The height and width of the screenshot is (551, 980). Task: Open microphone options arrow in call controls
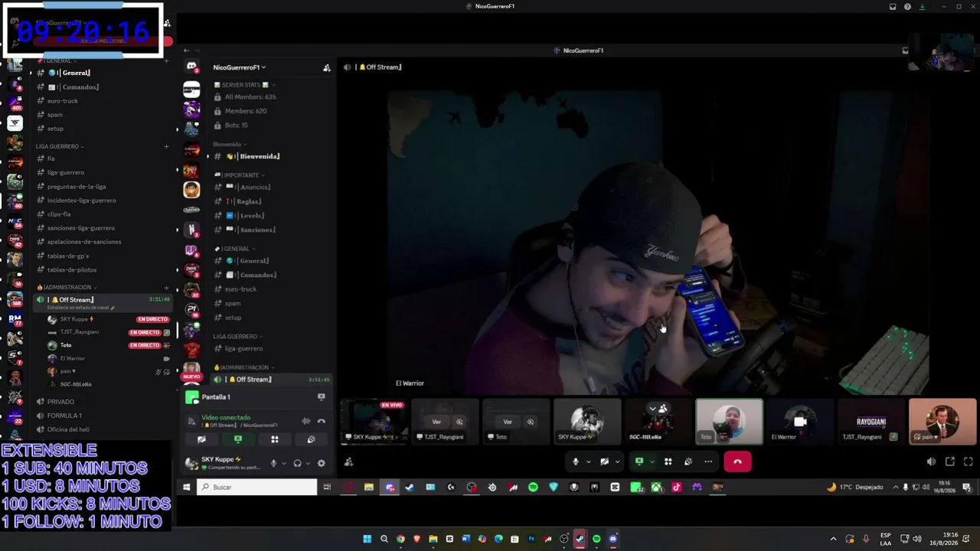[x=588, y=461]
